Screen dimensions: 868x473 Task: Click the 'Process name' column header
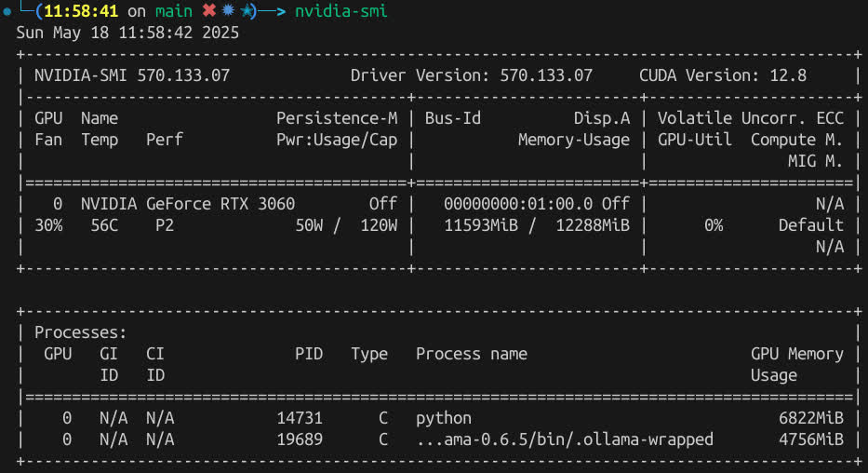(471, 354)
